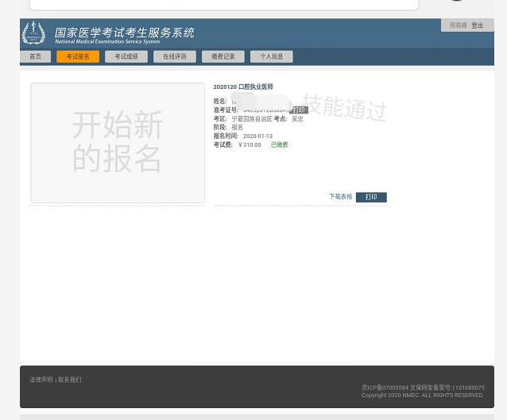Open the 法律声明 footer link

[41, 380]
